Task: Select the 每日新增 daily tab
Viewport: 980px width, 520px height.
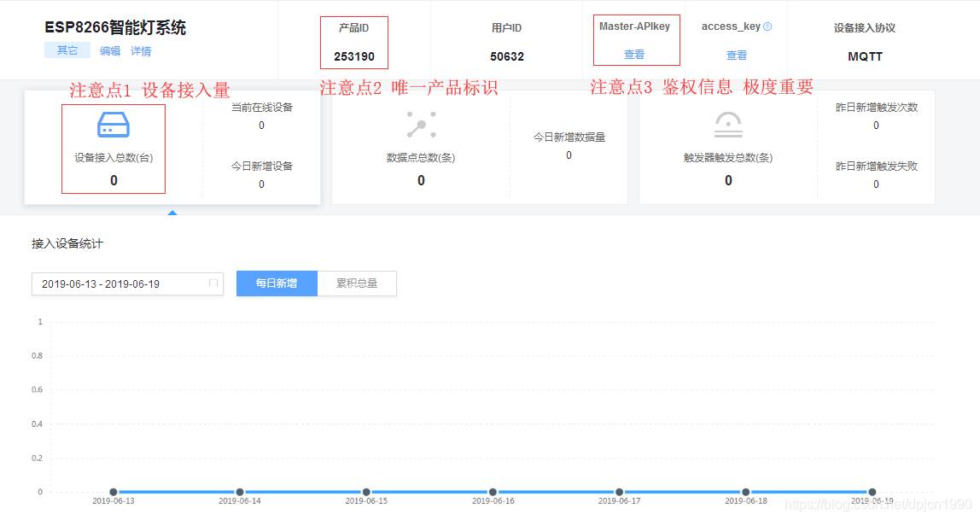Action: pos(277,283)
